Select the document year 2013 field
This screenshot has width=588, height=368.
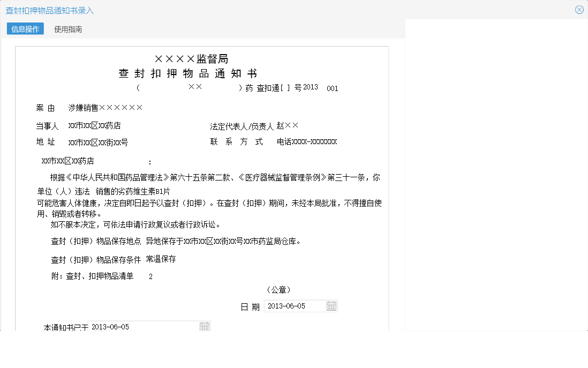310,87
